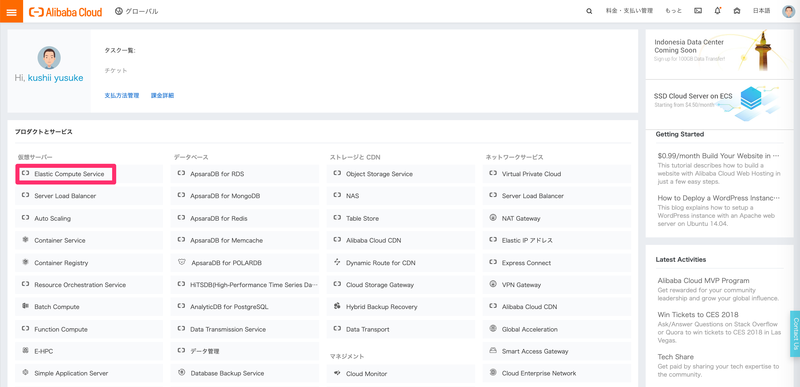Screen dimensions: 800x387
Task: Open Server Load Balancer under 仮想サーバー
Action: pos(89,196)
